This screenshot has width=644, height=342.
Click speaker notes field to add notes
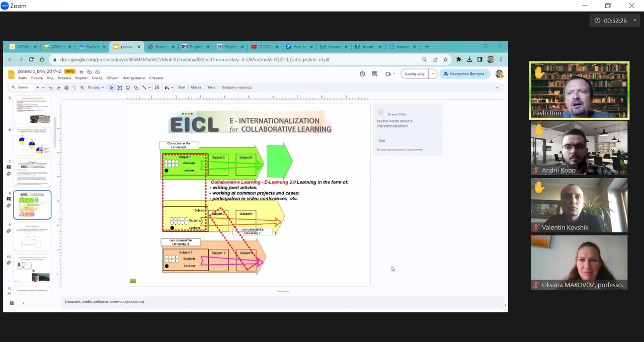(x=282, y=302)
